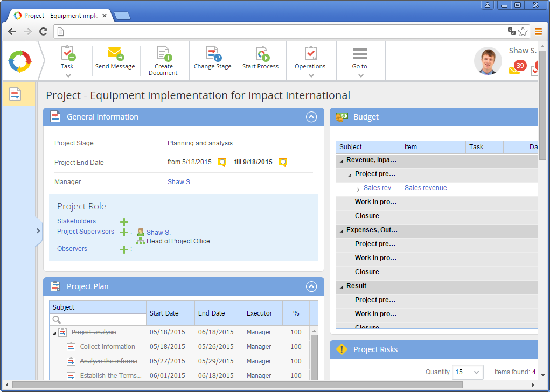Click the Executor column header

[263, 313]
